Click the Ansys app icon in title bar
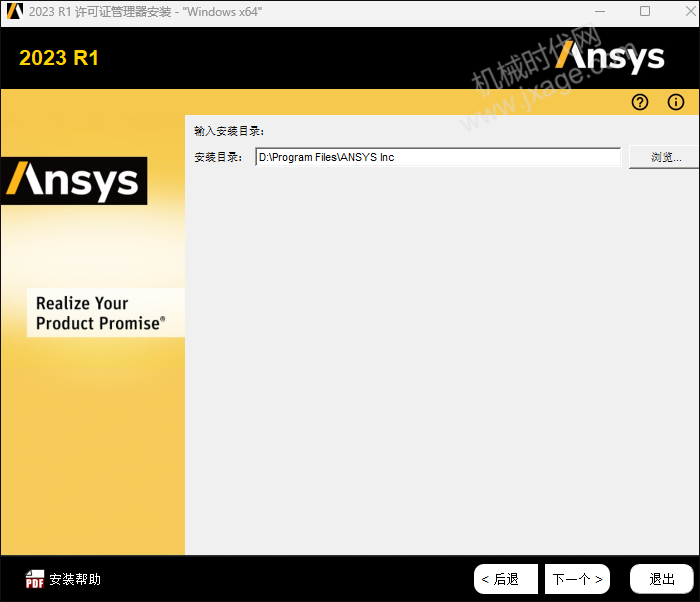 click(15, 11)
